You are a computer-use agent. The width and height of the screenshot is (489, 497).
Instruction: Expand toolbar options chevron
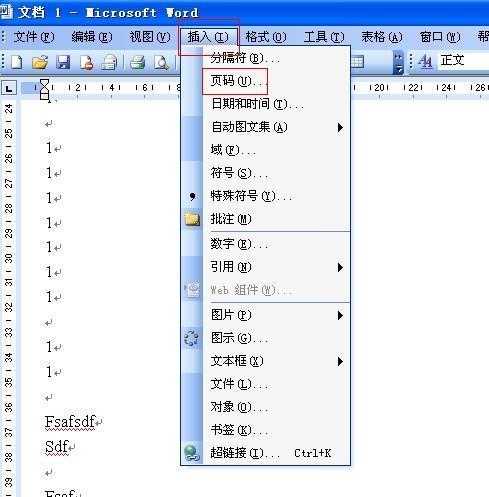[398, 62]
